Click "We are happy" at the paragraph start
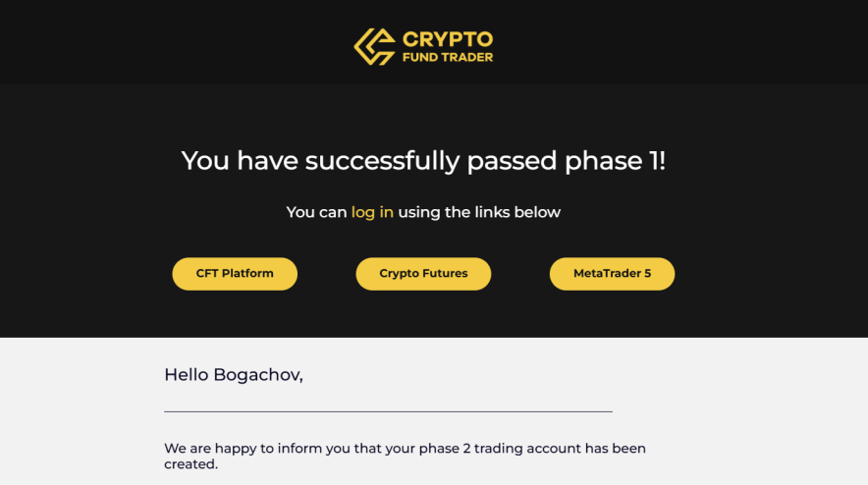This screenshot has width=868, height=485. pos(209,449)
